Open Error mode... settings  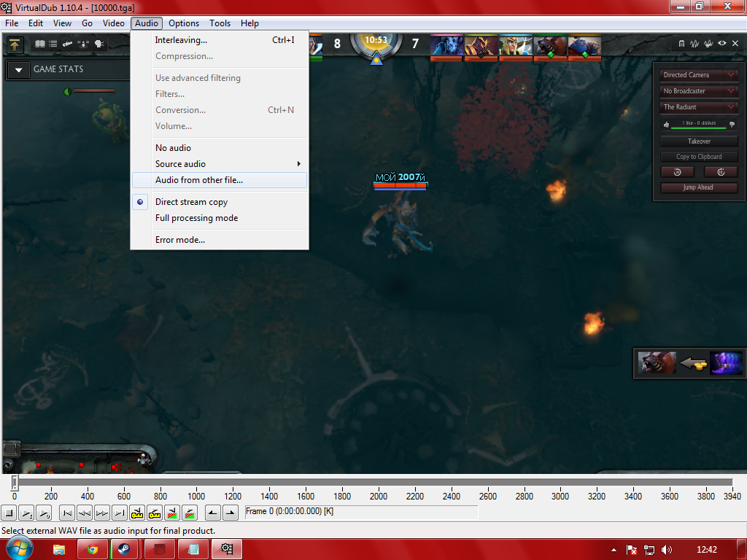tap(219, 240)
